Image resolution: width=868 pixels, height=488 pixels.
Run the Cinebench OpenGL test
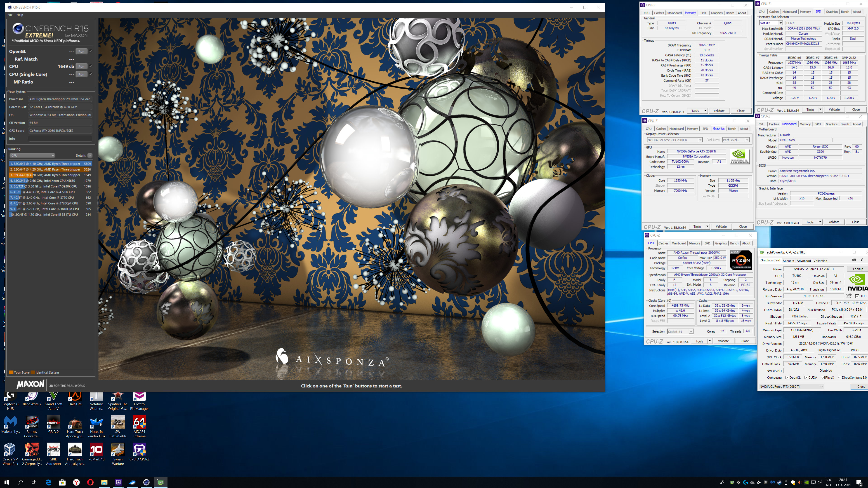[81, 52]
